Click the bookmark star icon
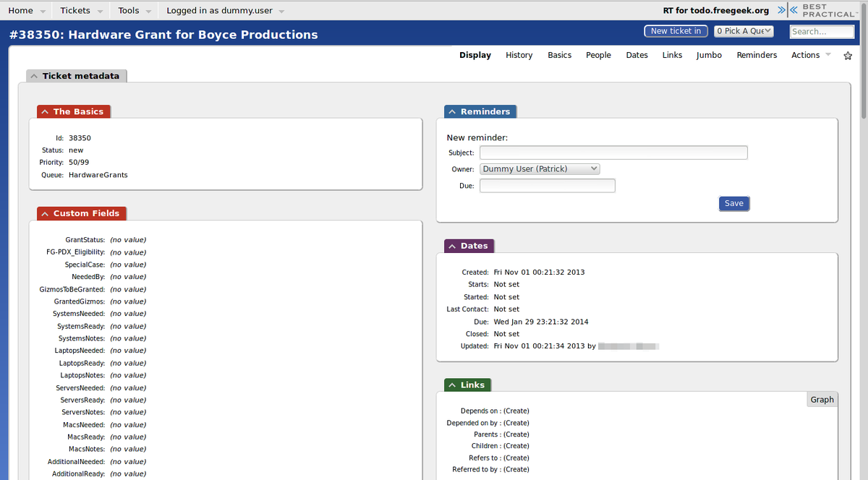Viewport: 868px width, 480px height. (848, 56)
